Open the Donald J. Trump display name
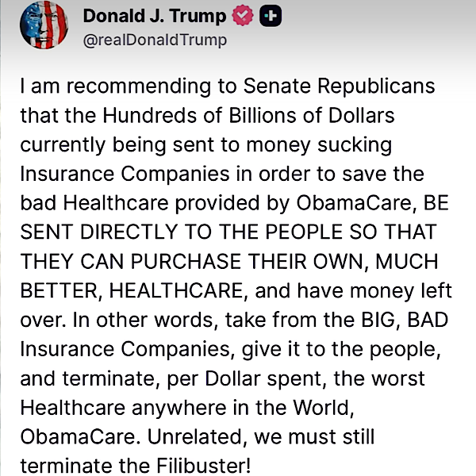The image size is (476, 476). (x=154, y=17)
